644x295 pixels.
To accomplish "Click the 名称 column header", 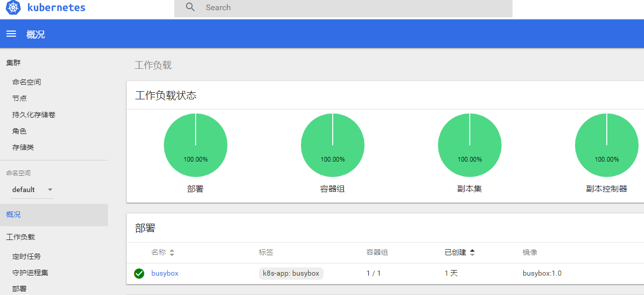I will (158, 252).
